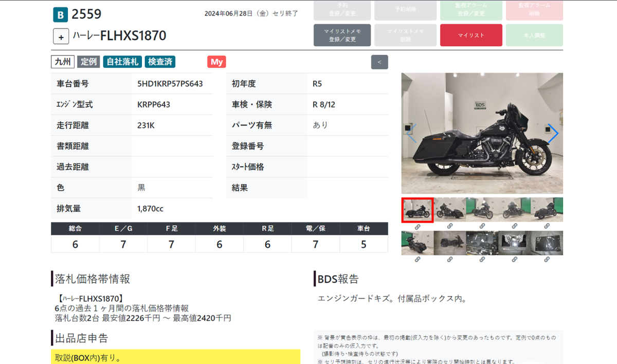The width and height of the screenshot is (617, 364).
Task: Click first-year value R5
Action: pos(317,83)
